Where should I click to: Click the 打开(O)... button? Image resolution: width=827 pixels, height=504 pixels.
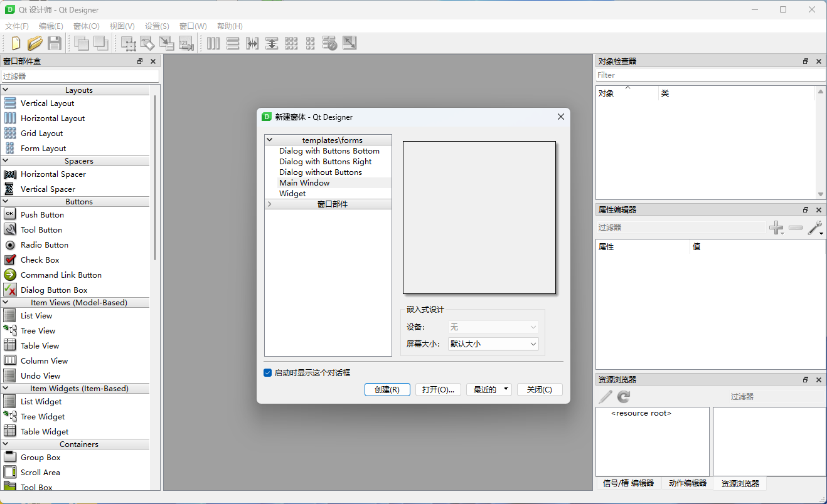click(438, 389)
